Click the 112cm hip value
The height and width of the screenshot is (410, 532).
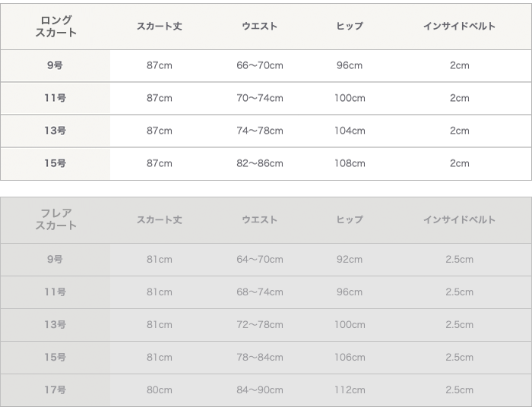click(x=350, y=389)
